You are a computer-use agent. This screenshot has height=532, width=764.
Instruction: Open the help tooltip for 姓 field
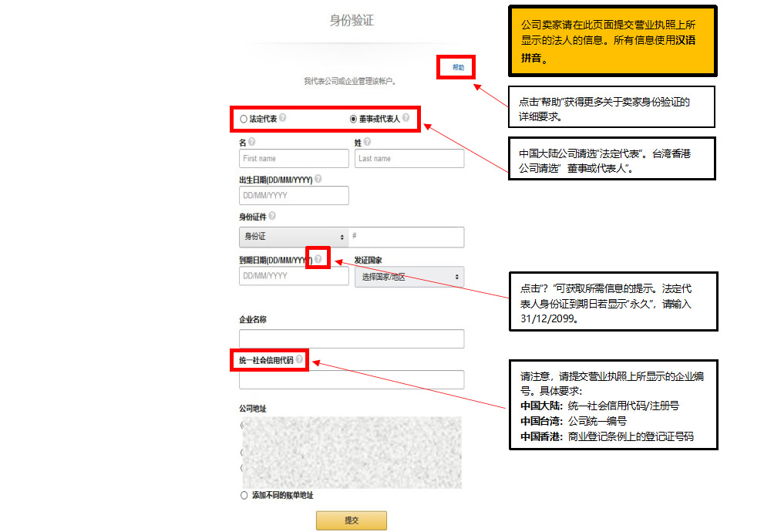367,142
